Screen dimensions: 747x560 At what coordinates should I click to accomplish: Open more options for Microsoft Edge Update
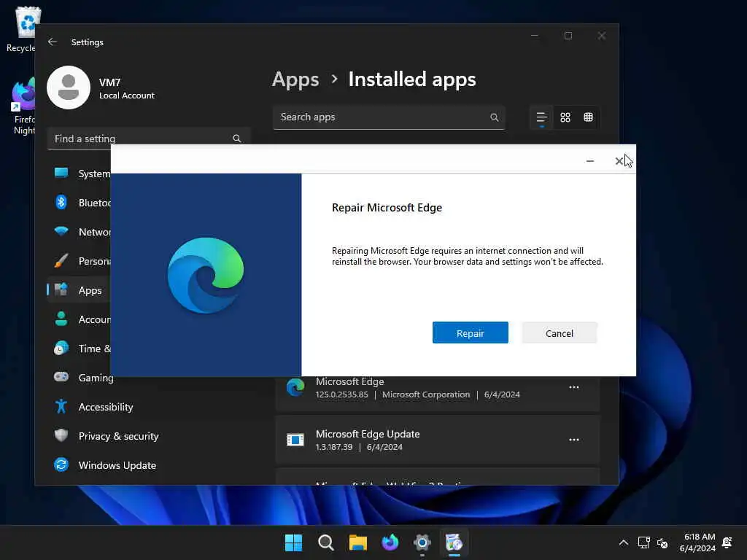click(574, 440)
